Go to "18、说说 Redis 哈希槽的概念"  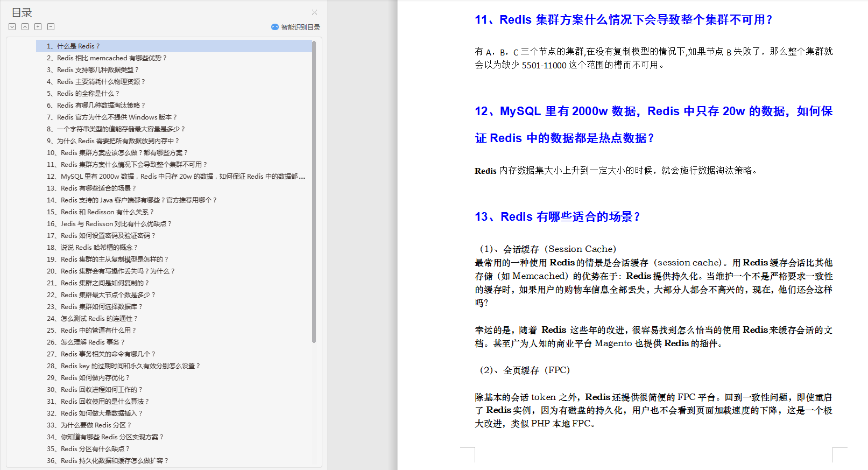pyautogui.click(x=93, y=248)
